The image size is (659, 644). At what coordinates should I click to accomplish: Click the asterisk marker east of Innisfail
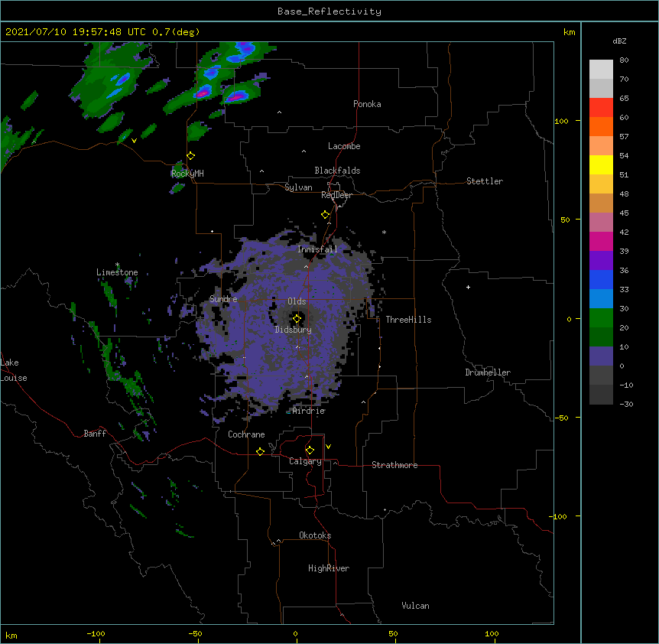384,232
